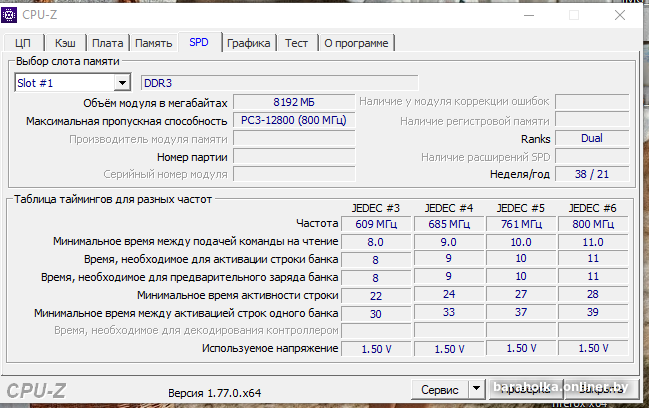Click the DDR3 memory type field

coord(279,83)
